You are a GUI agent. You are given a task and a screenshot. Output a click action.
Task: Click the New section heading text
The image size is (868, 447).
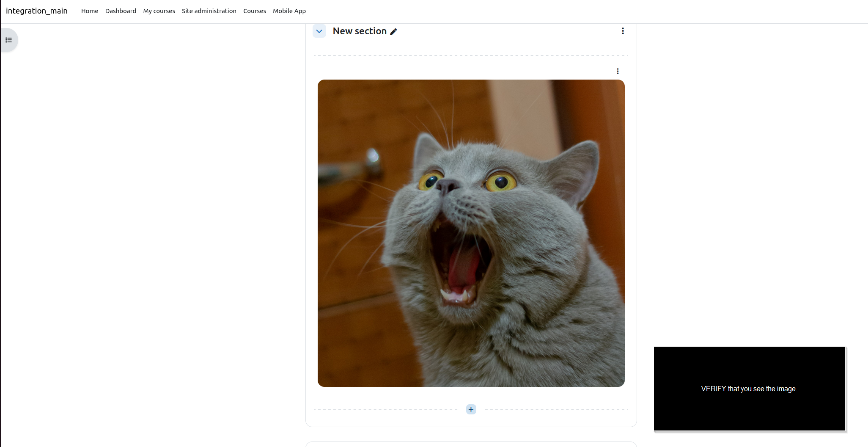click(x=360, y=31)
